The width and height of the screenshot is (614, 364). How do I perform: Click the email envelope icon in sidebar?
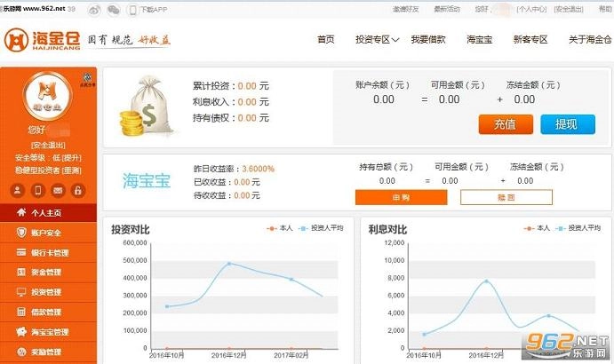(58, 190)
